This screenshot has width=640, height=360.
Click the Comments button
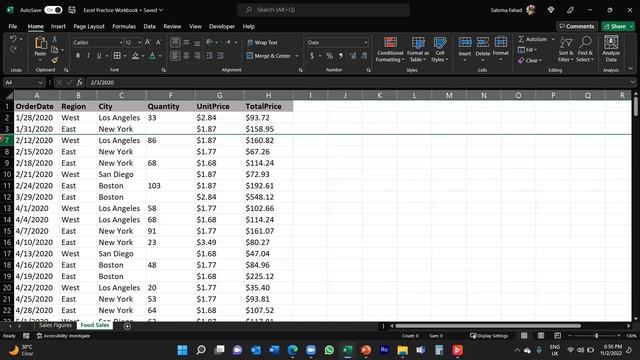click(577, 27)
